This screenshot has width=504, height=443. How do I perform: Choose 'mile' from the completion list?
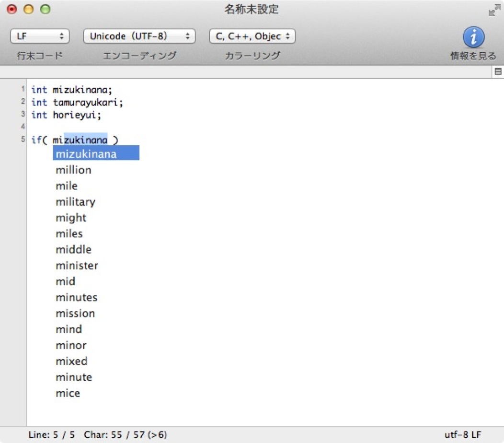tap(67, 186)
